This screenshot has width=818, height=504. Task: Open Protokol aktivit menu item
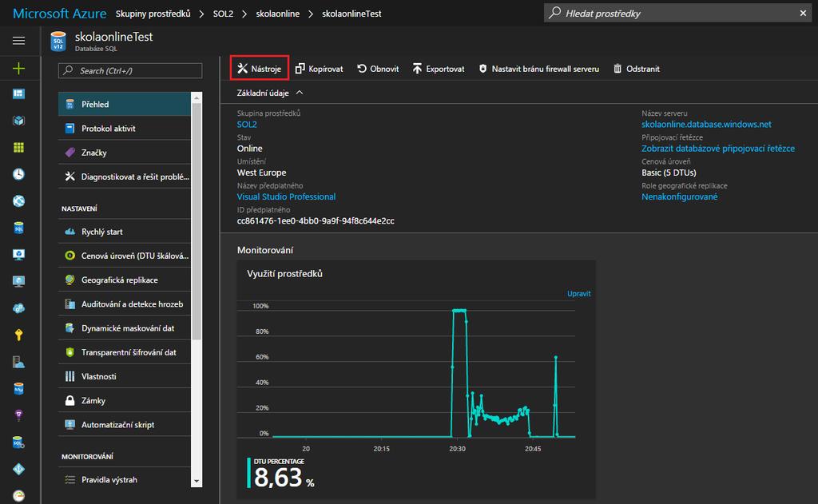(x=124, y=129)
